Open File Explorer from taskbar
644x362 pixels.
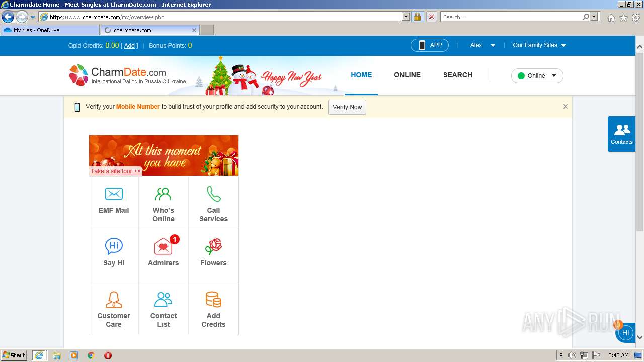click(x=57, y=355)
